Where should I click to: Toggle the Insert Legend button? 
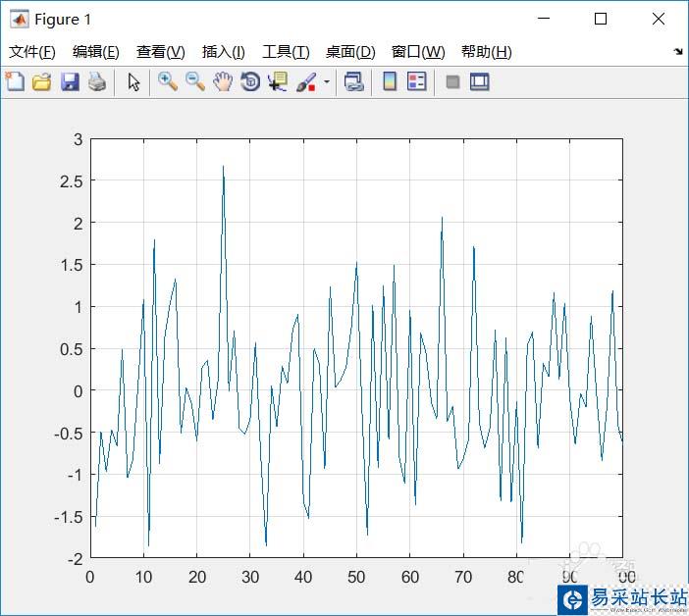coord(417,82)
